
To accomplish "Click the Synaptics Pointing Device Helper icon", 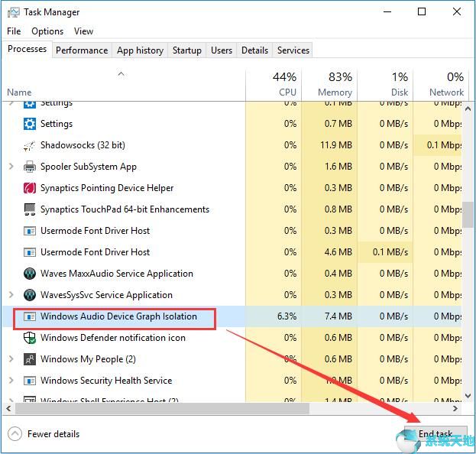I will pyautogui.click(x=30, y=188).
